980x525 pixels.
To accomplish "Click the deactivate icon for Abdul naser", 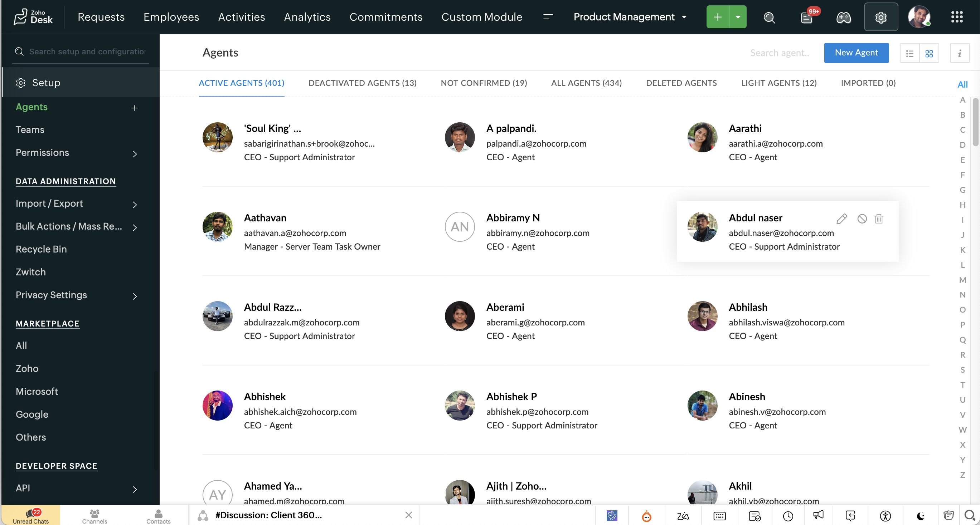I will point(862,219).
